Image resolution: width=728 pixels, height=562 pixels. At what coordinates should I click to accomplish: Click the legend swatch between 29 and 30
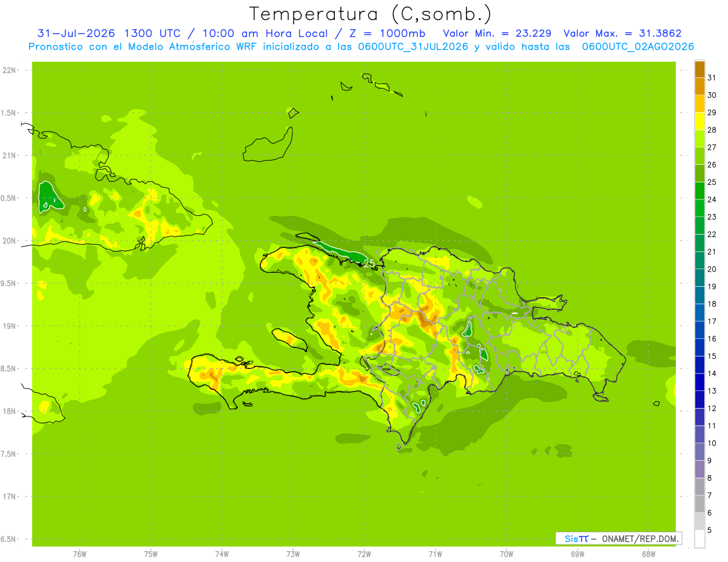699,104
